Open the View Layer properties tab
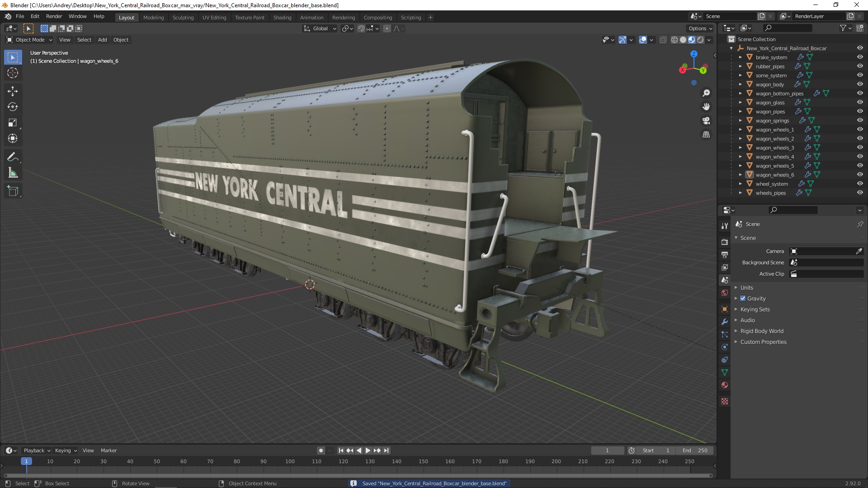The height and width of the screenshot is (488, 868). pos(725,267)
